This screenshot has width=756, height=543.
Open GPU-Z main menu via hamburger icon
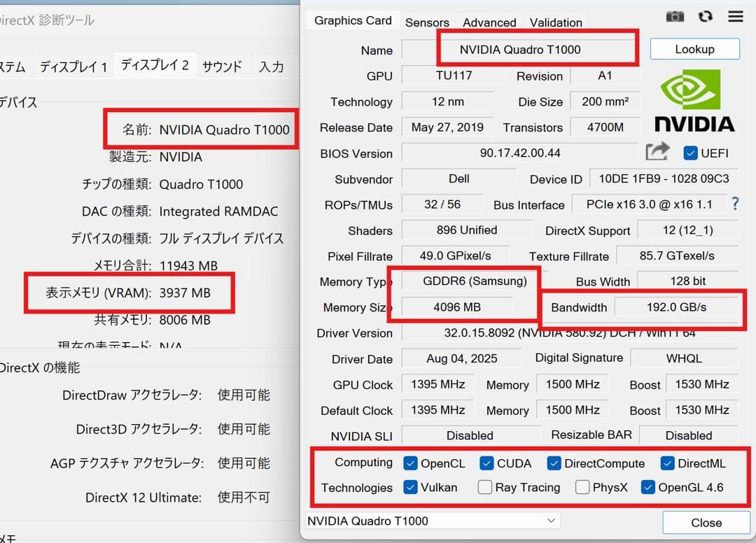pyautogui.click(x=735, y=16)
